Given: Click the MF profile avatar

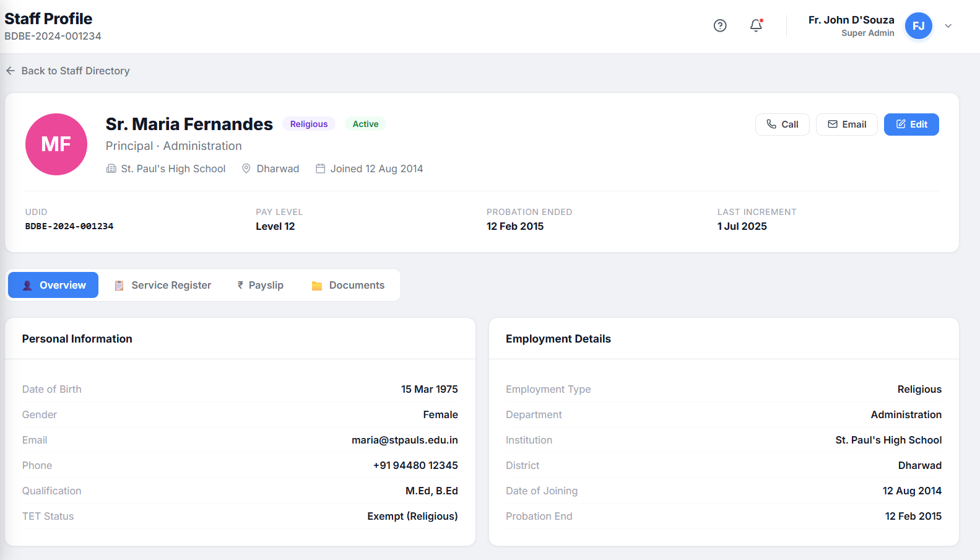Looking at the screenshot, I should pyautogui.click(x=56, y=144).
